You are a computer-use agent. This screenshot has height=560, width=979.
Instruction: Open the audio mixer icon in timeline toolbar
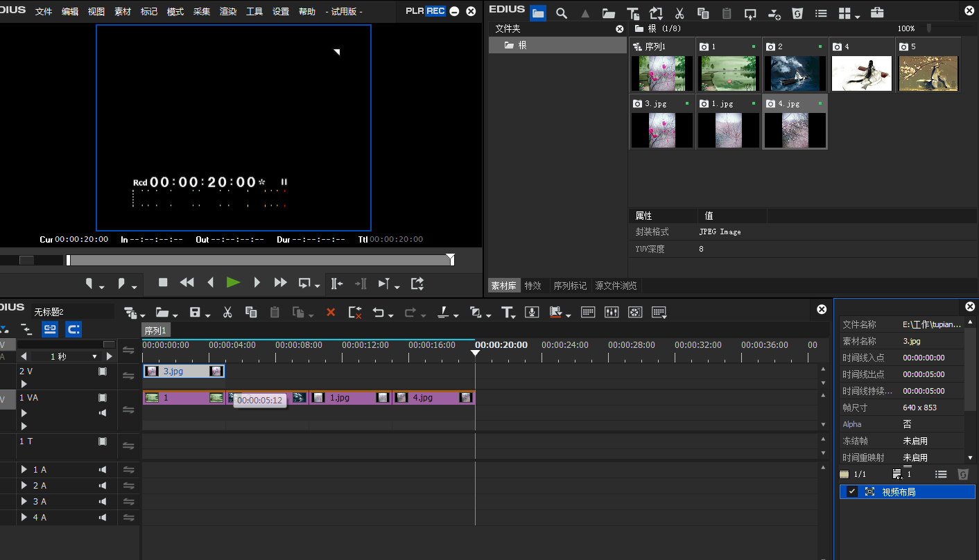[x=612, y=313]
